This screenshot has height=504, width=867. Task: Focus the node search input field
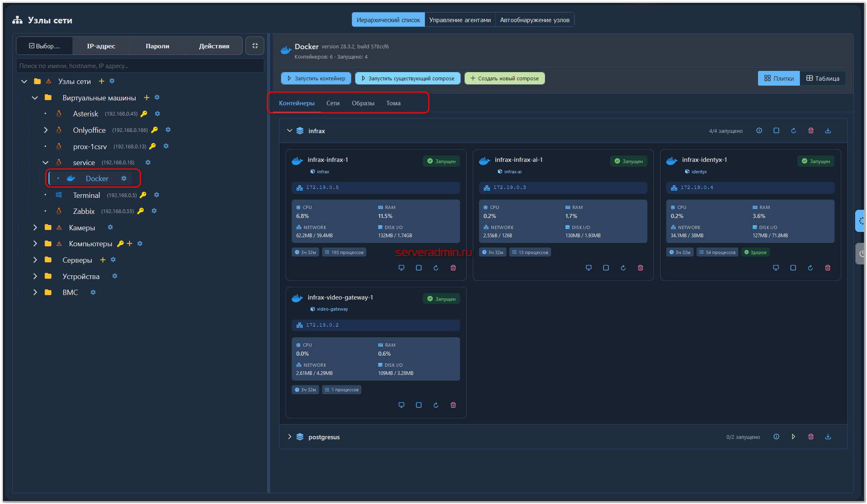pyautogui.click(x=139, y=66)
